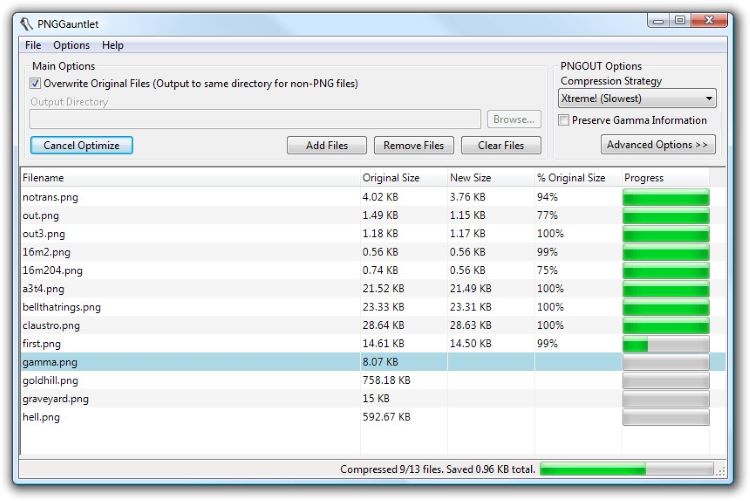Maximize the PNGGauntlet window
The image size is (750, 501).
pyautogui.click(x=680, y=21)
